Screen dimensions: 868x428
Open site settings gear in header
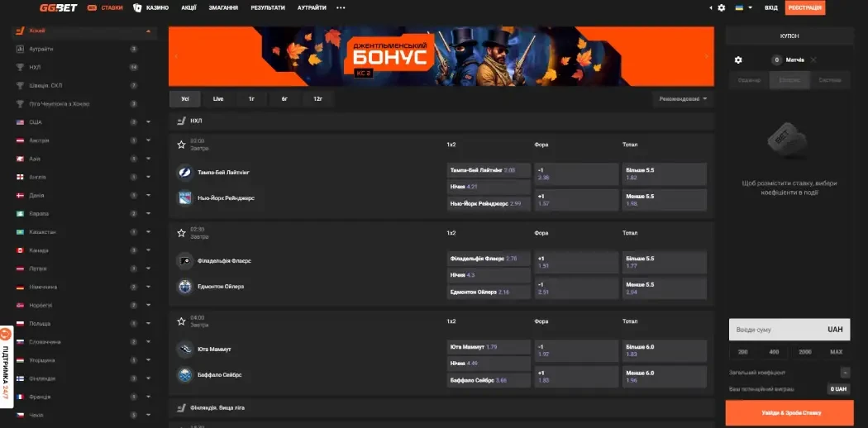(721, 7)
